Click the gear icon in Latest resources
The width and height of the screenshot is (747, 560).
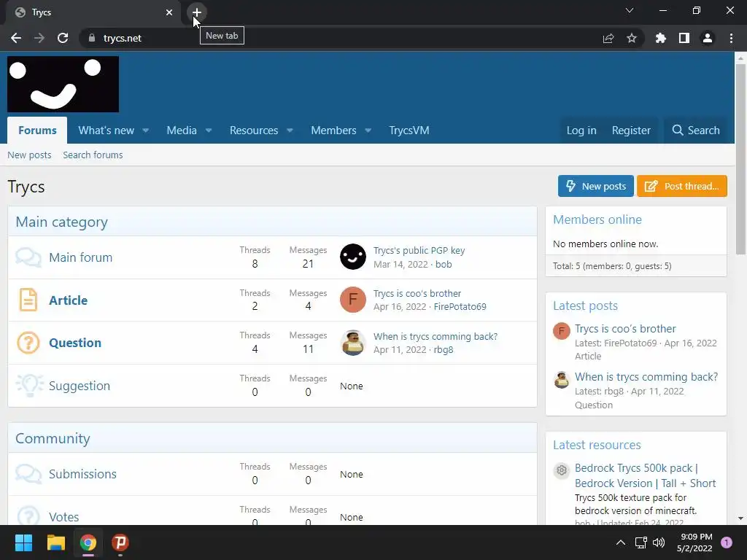562,470
